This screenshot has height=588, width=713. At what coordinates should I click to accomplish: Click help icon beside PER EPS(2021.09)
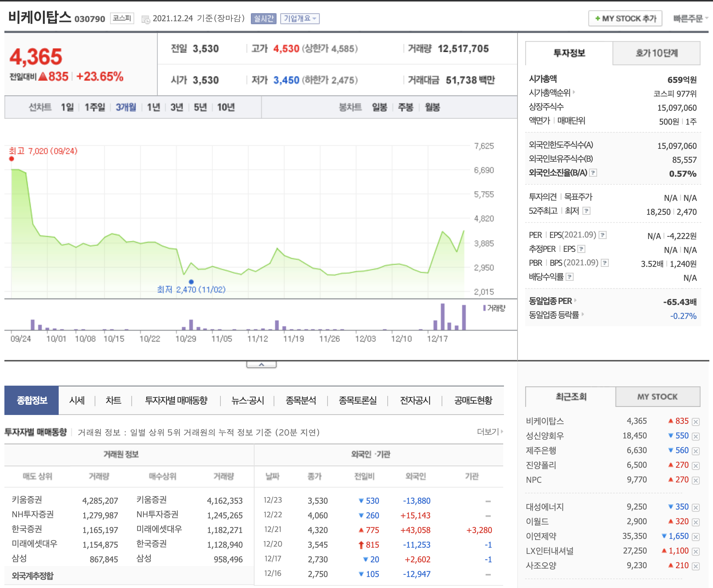[x=602, y=235]
